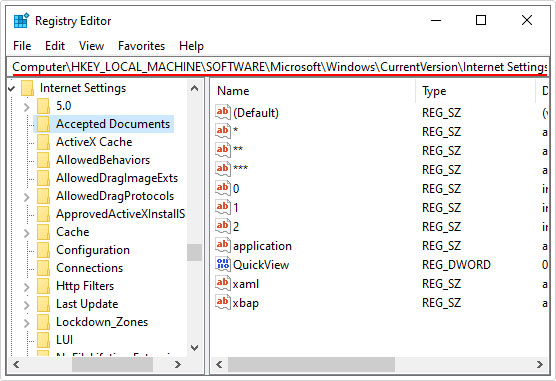The height and width of the screenshot is (381, 556).
Task: Expand the Http Filters key
Action: click(x=27, y=287)
